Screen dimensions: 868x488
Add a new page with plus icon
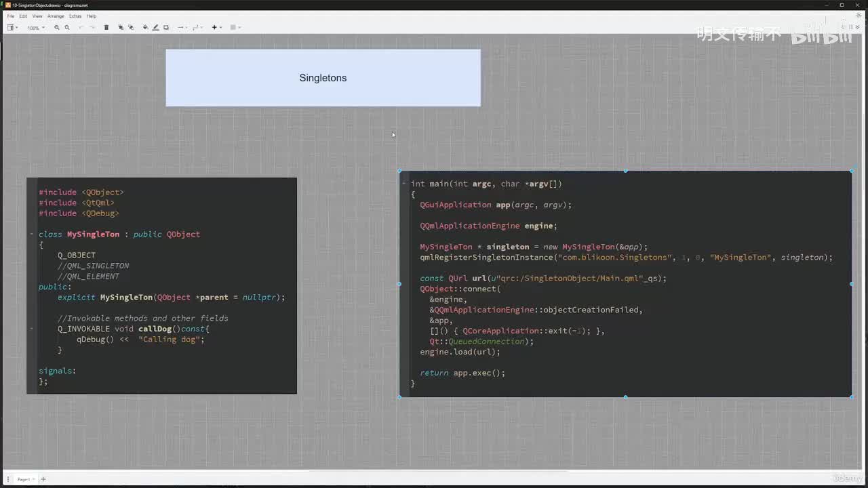(x=43, y=479)
